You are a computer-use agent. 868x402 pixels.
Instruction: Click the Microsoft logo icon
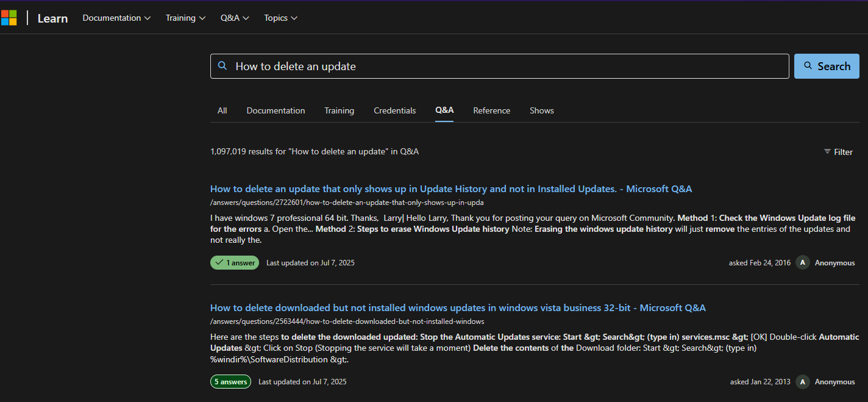click(x=9, y=18)
